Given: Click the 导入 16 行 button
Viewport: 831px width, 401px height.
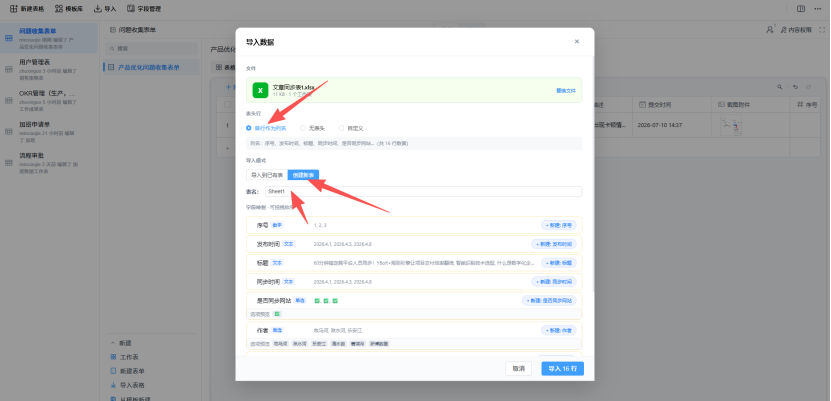Looking at the screenshot, I should [562, 369].
